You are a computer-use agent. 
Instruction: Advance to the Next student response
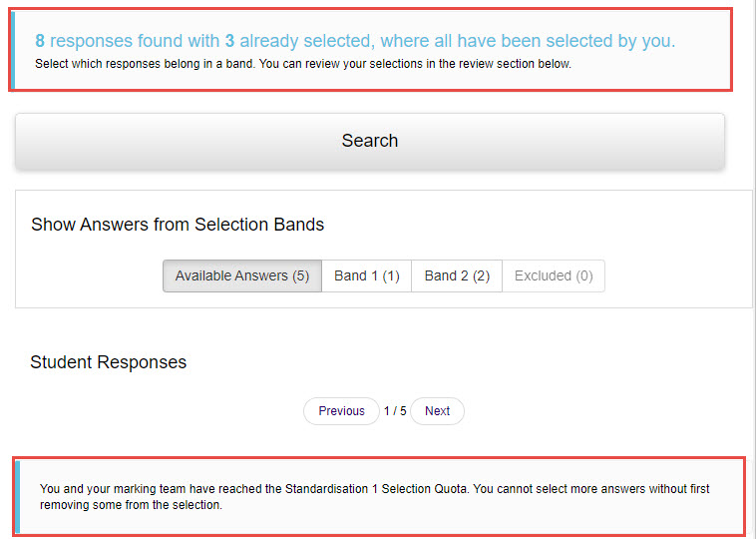437,411
